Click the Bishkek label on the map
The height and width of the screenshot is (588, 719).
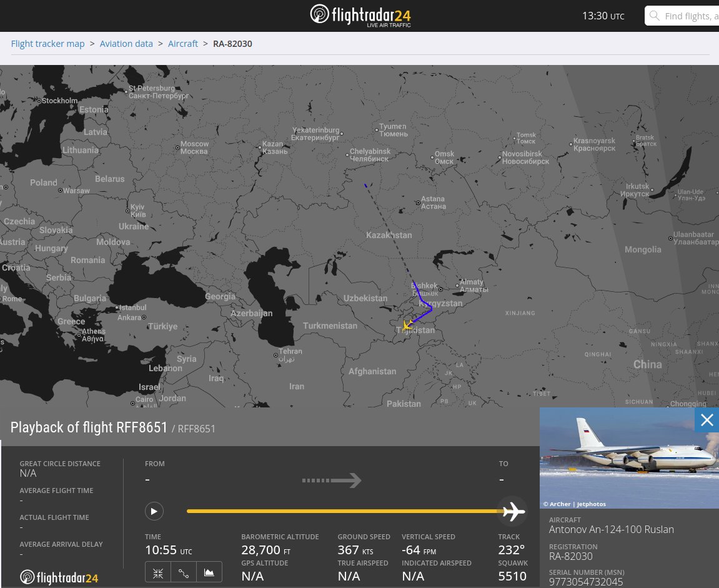pos(425,289)
